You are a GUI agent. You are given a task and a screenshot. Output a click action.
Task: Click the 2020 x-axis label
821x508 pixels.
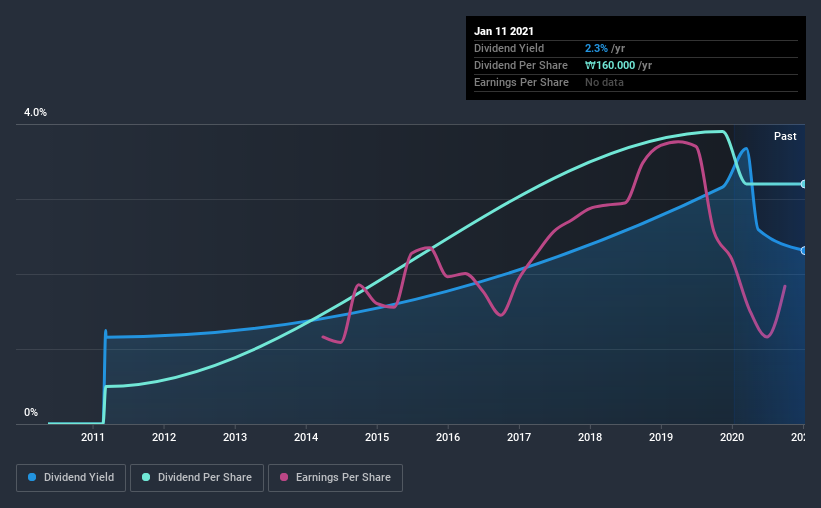tap(732, 437)
